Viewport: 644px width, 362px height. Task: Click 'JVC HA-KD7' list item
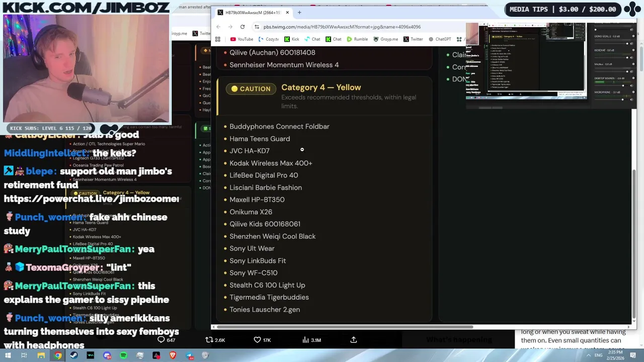click(250, 151)
